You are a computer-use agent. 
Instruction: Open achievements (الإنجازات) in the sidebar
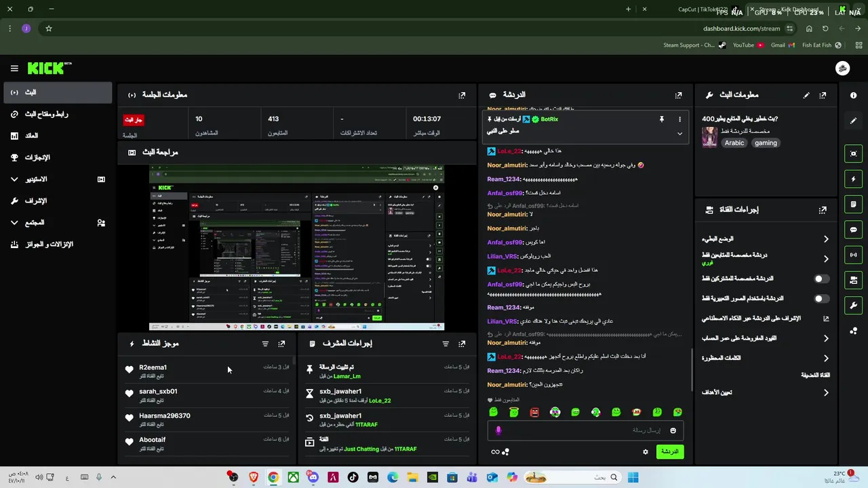58,158
